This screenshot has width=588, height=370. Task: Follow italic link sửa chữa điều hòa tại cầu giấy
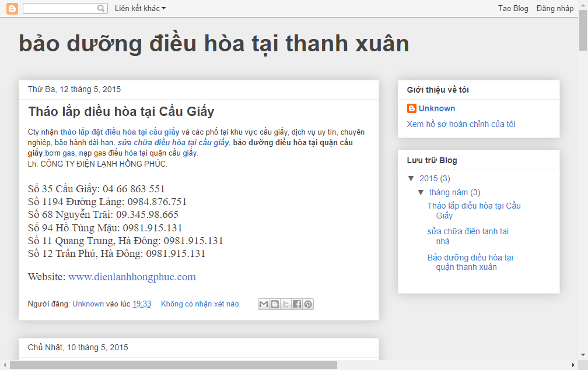[173, 142]
